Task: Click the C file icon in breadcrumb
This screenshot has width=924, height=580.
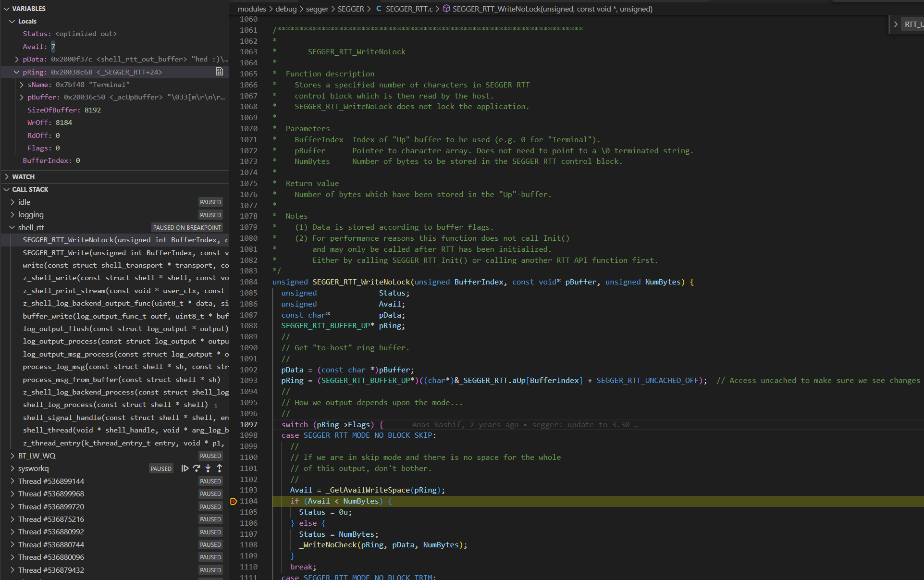Action: pos(379,9)
